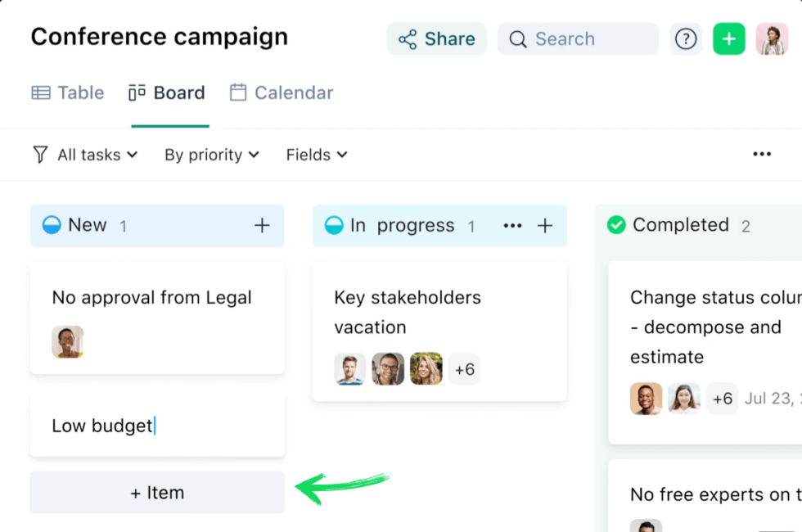802x532 pixels.
Task: Open your profile avatar in the top corner
Action: 772,38
